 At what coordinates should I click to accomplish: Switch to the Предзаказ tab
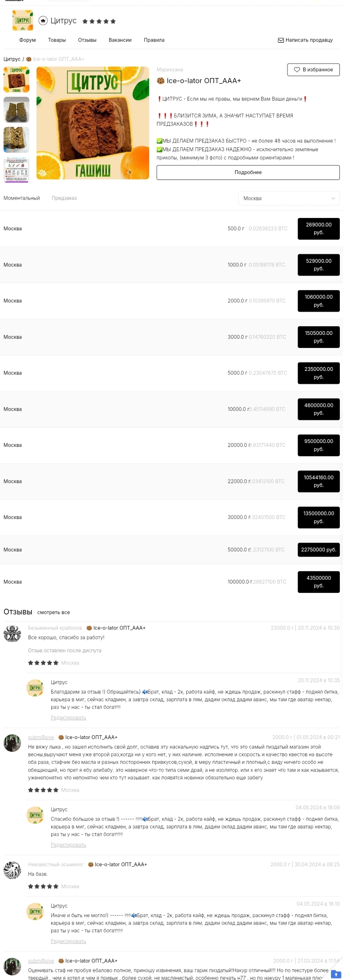[64, 198]
